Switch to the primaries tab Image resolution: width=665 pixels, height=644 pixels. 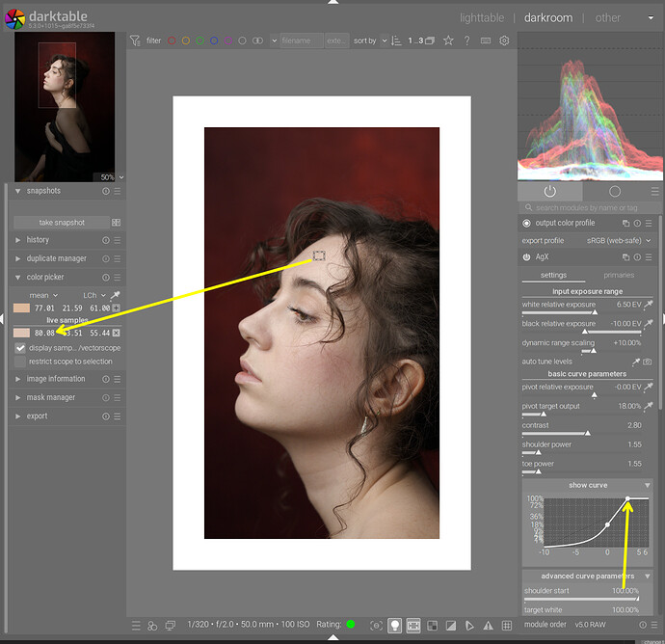619,276
